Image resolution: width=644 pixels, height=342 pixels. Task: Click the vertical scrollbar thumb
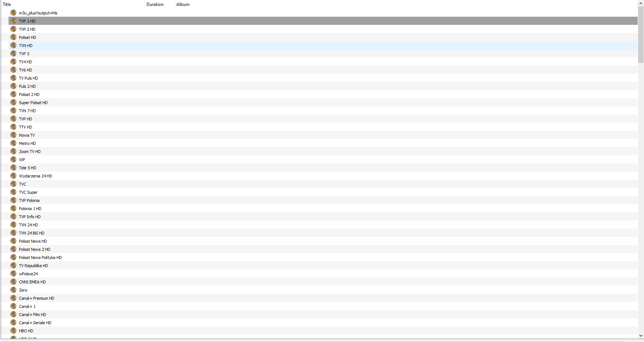pos(641,35)
